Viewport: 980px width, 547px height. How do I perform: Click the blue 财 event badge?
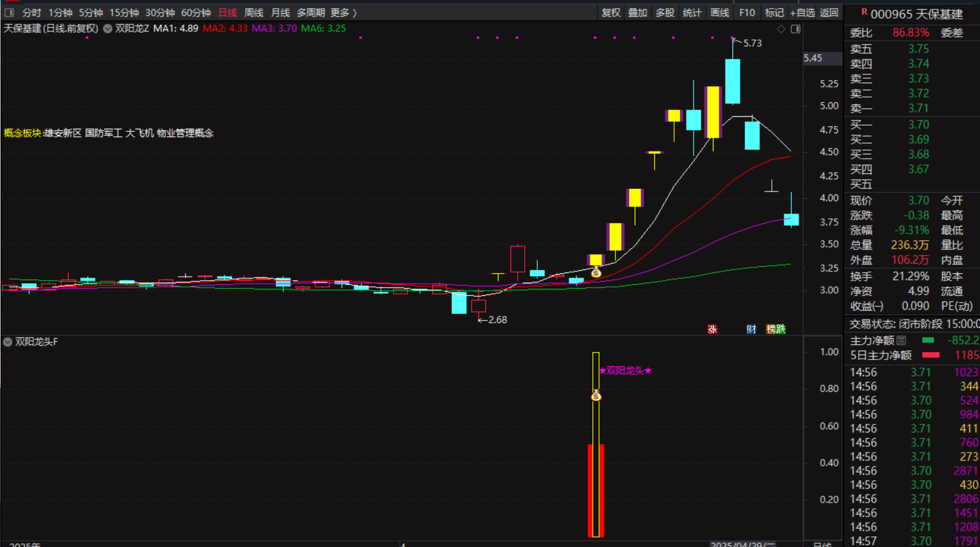pyautogui.click(x=751, y=329)
